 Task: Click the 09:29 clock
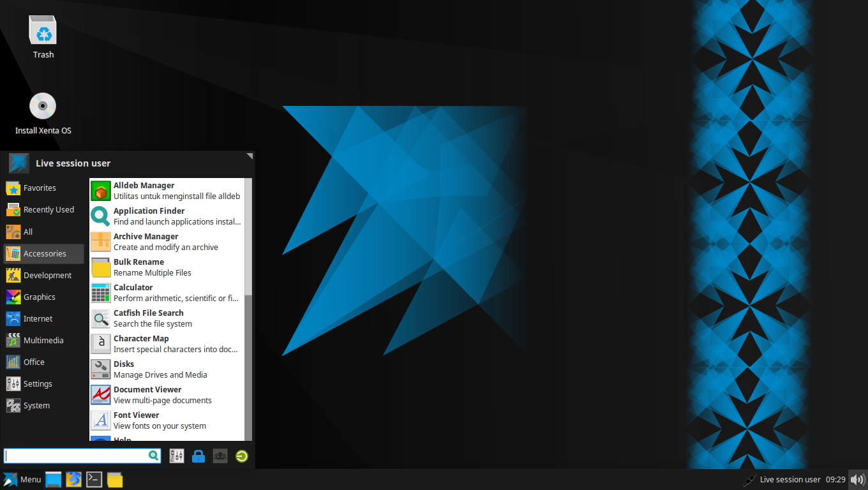835,480
